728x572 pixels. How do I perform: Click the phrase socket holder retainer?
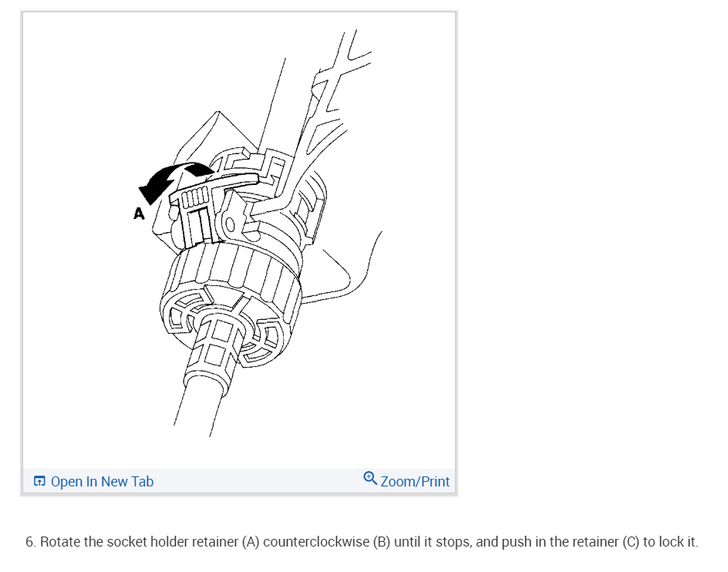pyautogui.click(x=172, y=542)
